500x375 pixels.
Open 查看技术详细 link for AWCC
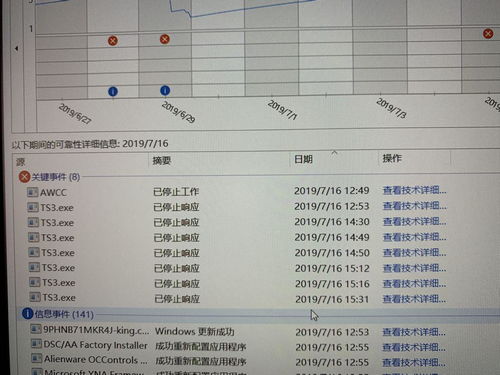(414, 190)
